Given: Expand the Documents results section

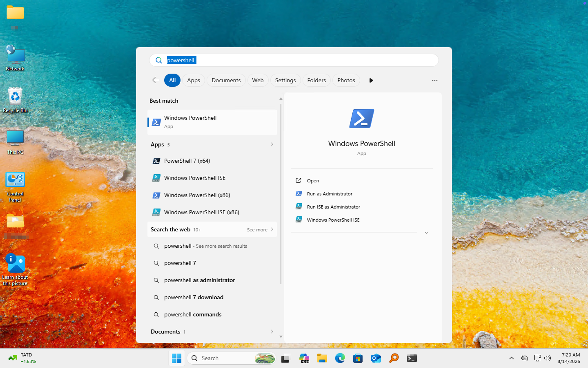Looking at the screenshot, I should pos(212,331).
